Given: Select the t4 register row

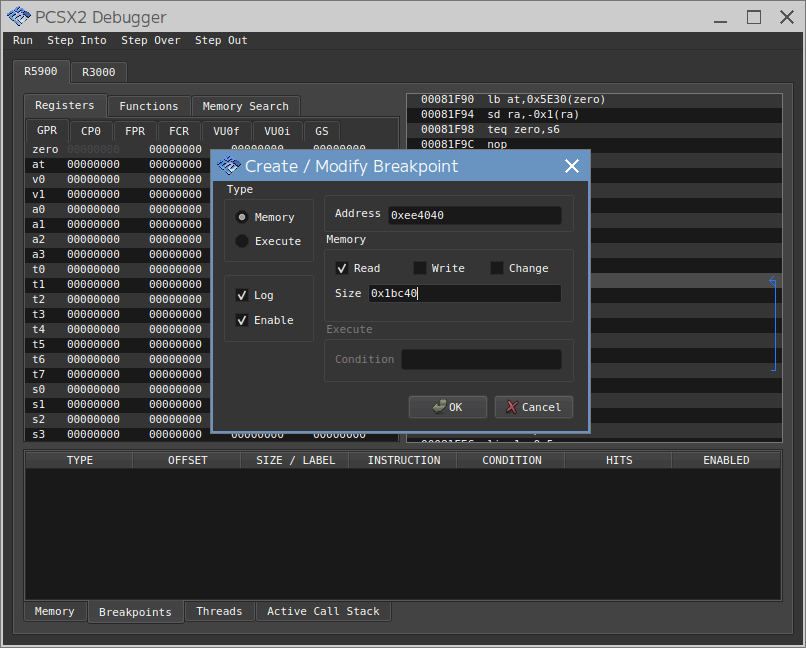Looking at the screenshot, I should tap(118, 329).
